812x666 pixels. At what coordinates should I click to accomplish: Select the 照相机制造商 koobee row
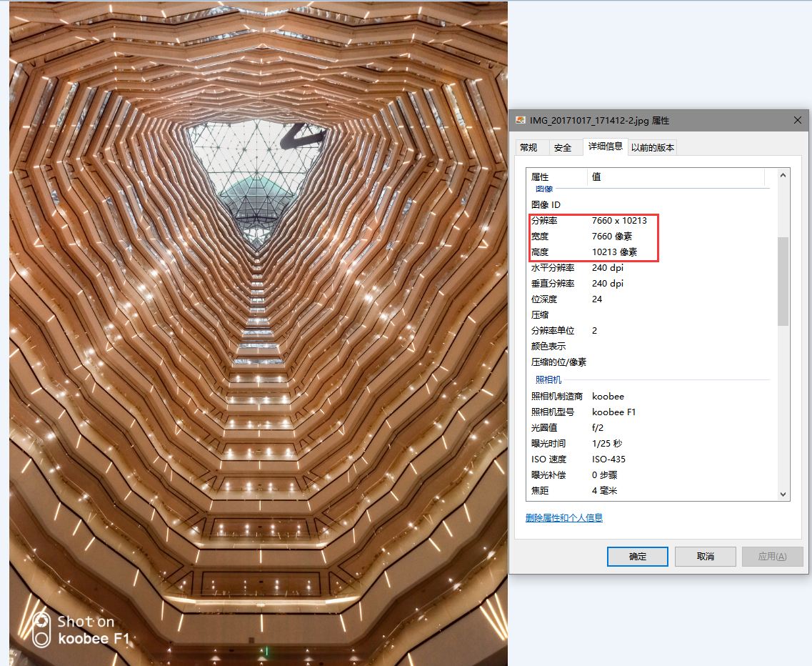[x=651, y=397]
